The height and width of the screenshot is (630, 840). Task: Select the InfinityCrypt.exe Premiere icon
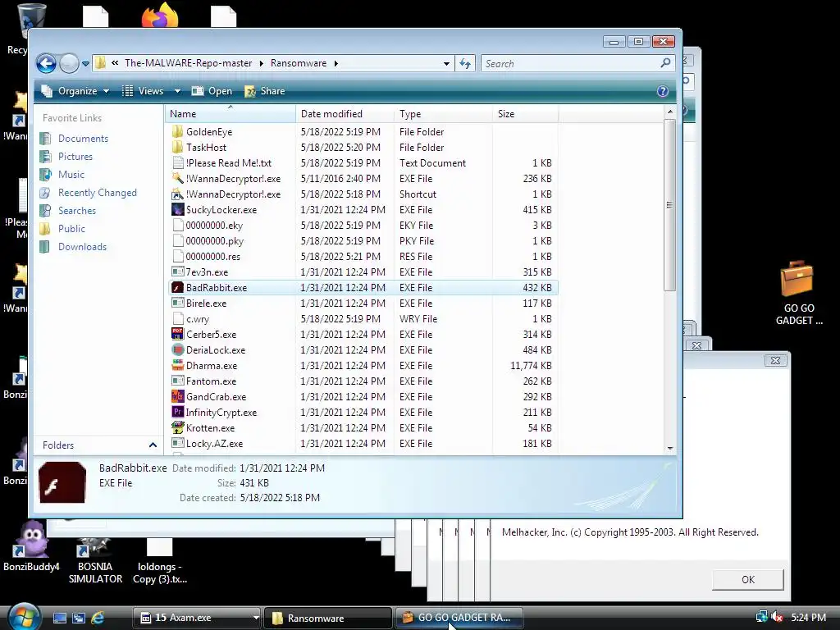[177, 412]
